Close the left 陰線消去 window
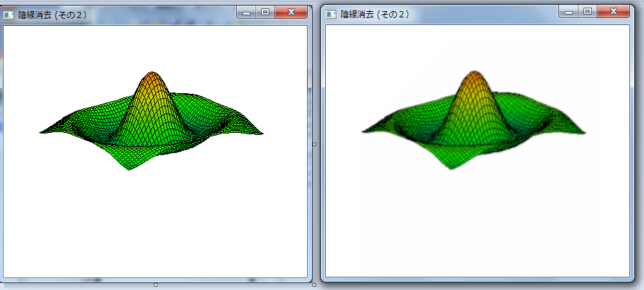The width and height of the screenshot is (644, 290). tap(291, 13)
